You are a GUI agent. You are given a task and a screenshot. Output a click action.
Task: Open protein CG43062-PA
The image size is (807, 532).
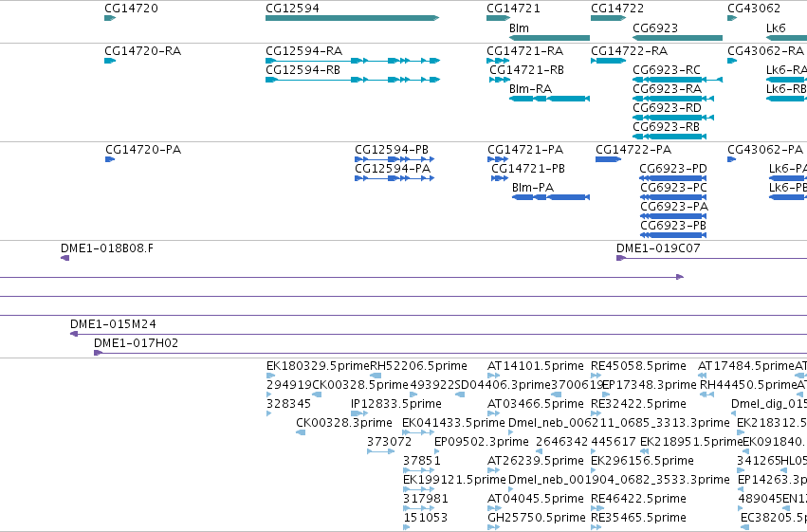[x=732, y=159]
